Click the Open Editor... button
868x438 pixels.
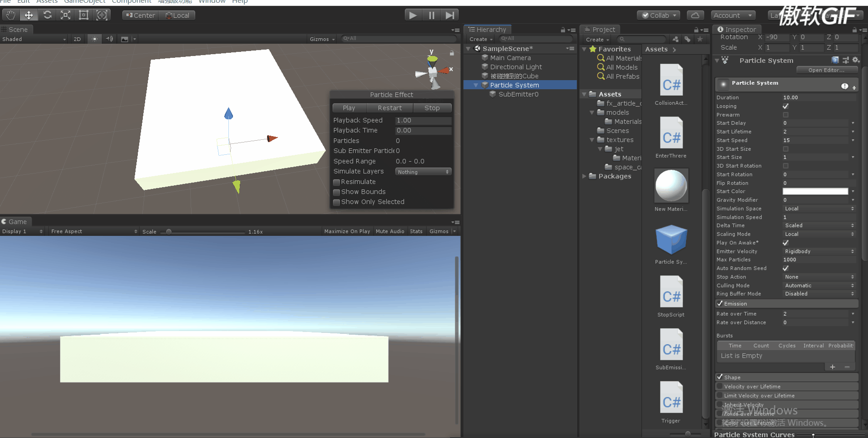(827, 70)
